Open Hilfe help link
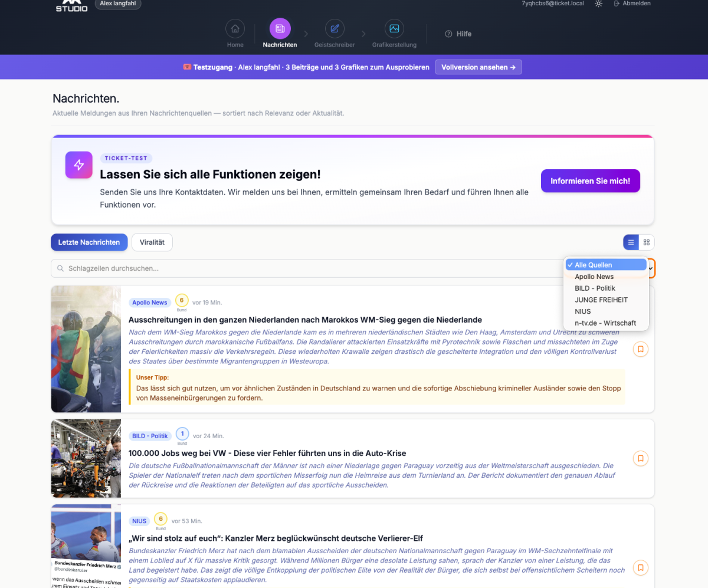 coord(458,34)
